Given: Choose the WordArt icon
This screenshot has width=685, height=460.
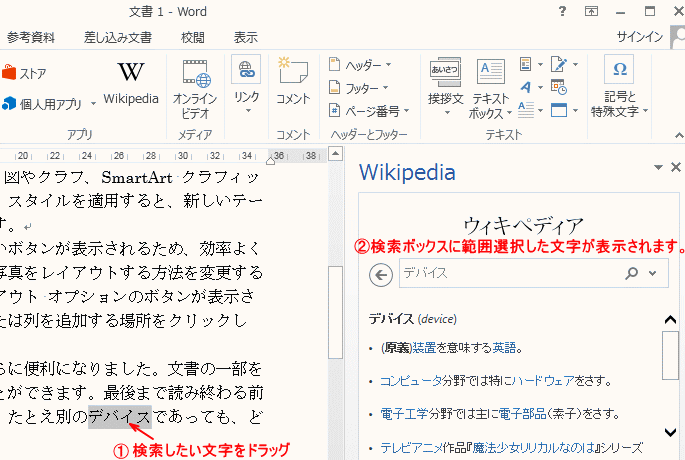Looking at the screenshot, I should coord(526,87).
